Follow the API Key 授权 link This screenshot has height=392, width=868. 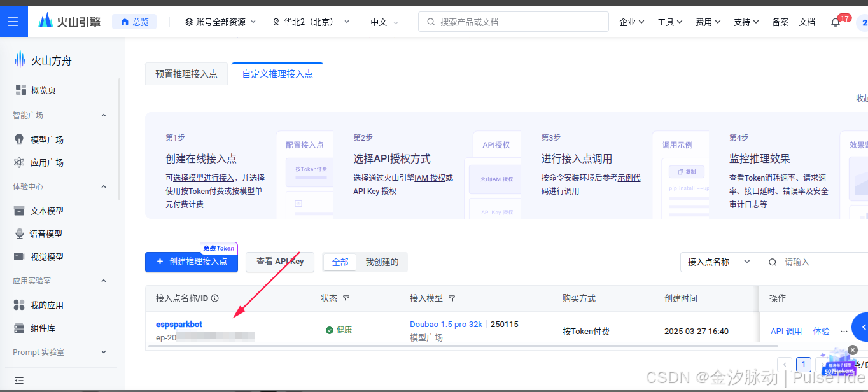tap(375, 191)
